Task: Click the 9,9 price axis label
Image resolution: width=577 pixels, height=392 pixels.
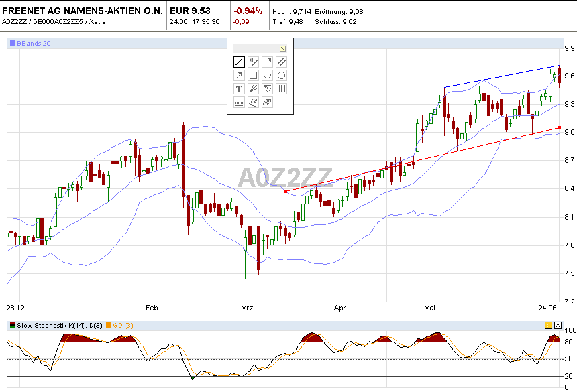Action: (x=569, y=48)
